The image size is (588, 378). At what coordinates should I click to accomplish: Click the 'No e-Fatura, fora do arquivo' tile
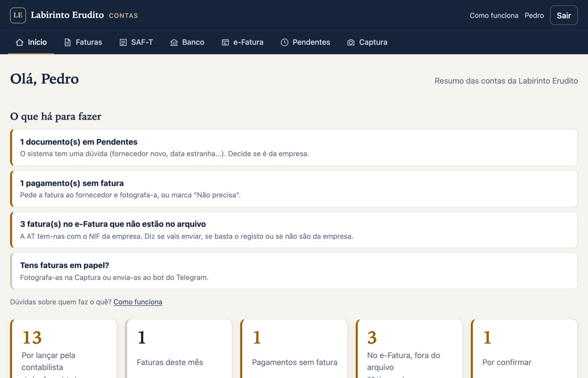point(409,349)
